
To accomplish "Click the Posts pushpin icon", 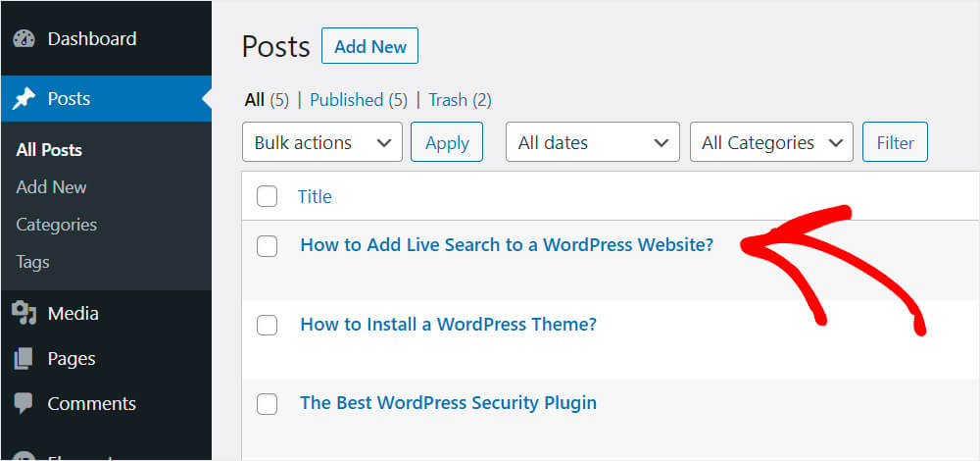I will pyautogui.click(x=24, y=99).
